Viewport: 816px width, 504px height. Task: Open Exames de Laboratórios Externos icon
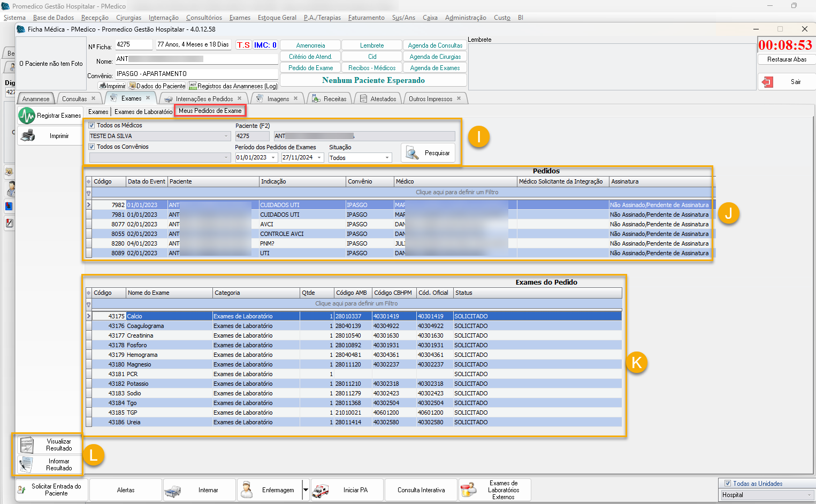pos(468,490)
